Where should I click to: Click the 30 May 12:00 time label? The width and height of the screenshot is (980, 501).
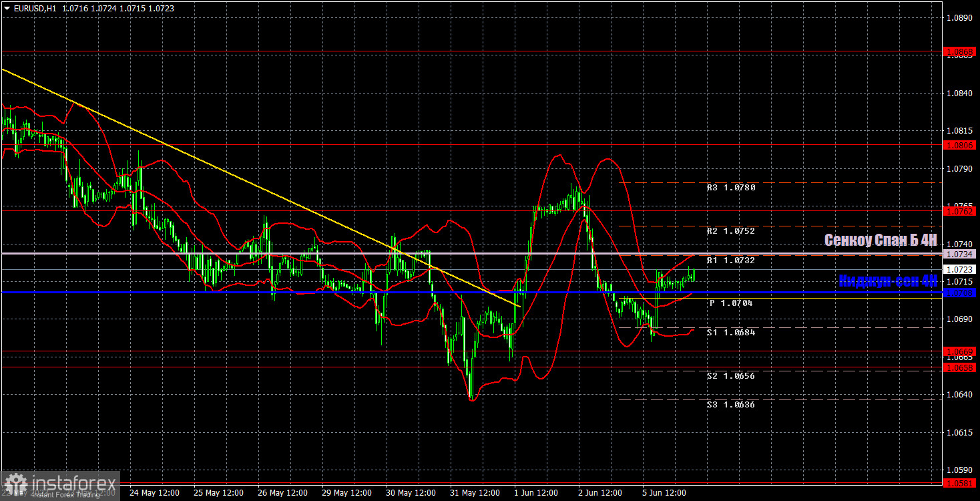click(412, 493)
